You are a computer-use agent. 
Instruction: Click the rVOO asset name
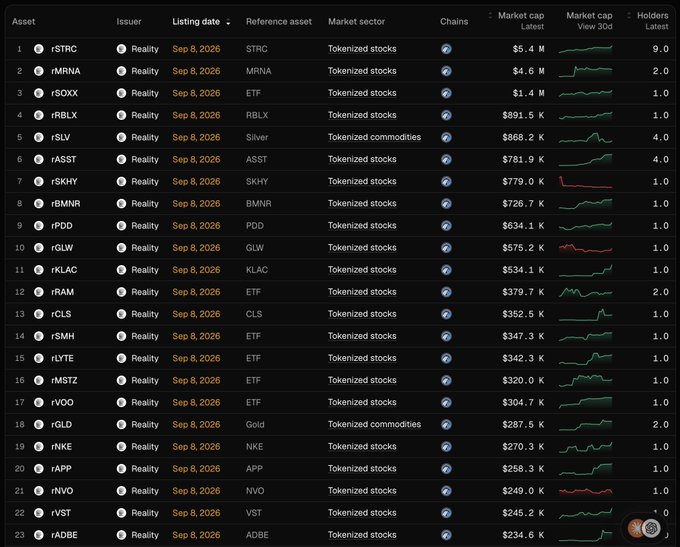point(62,403)
